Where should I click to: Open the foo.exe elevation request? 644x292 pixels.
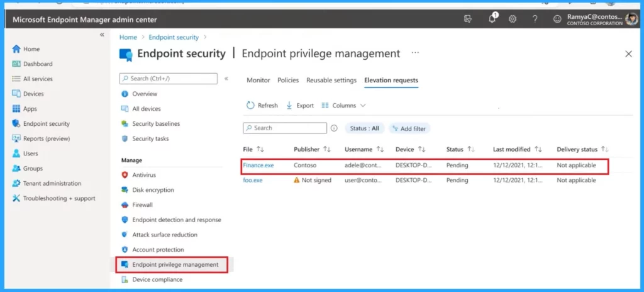tap(253, 180)
